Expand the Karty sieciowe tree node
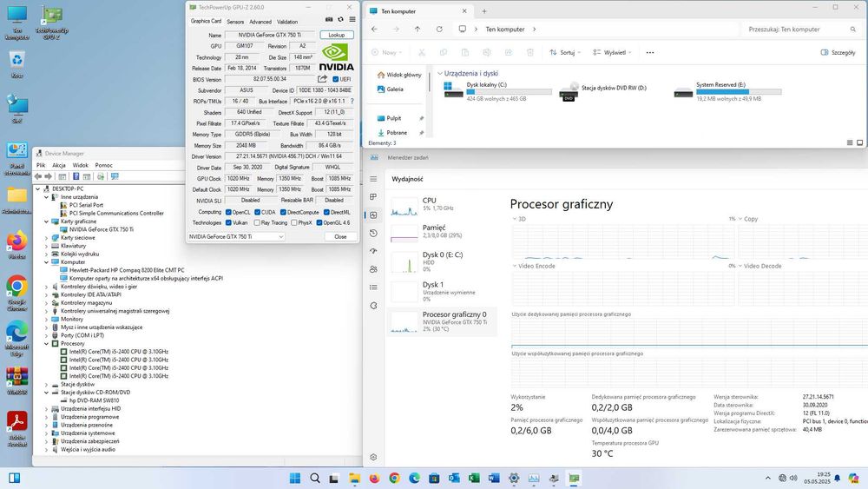Screen dimensions: 868x489 point(47,238)
